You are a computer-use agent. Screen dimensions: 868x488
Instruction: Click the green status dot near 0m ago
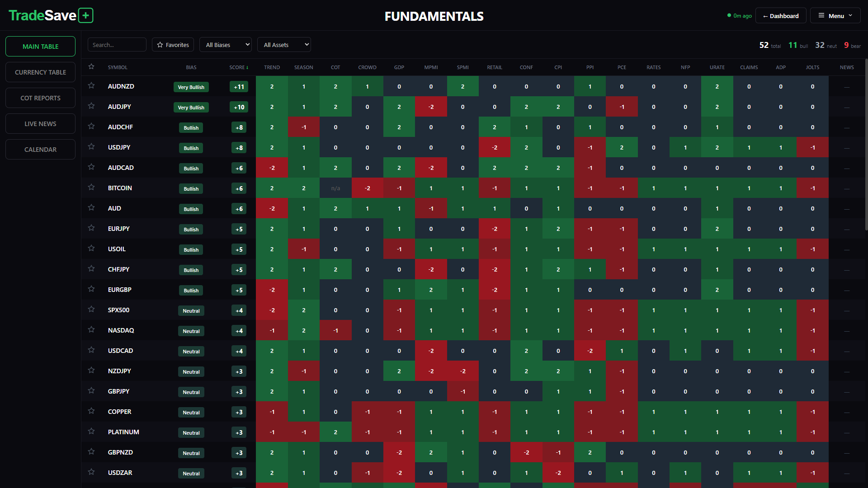(x=729, y=15)
